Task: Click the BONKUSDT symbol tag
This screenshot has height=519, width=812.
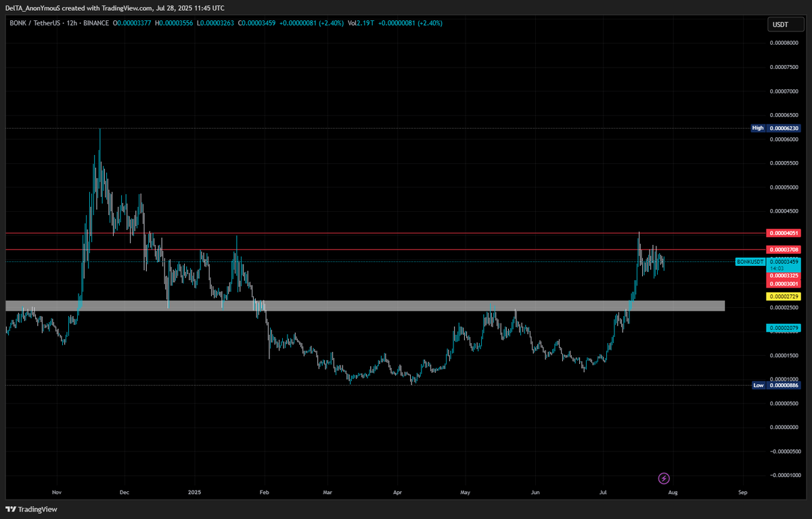Action: (x=750, y=261)
